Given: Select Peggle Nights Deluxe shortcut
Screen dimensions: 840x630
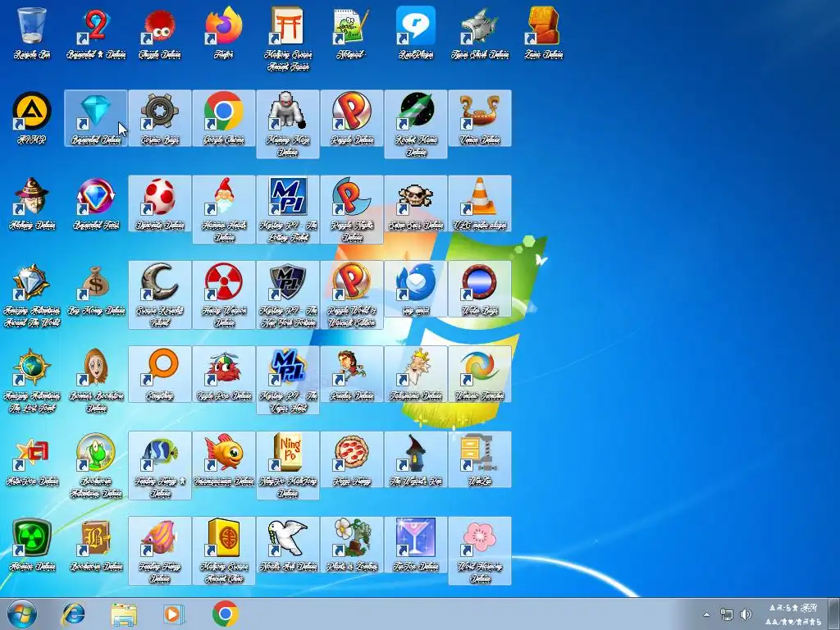Looking at the screenshot, I should click(351, 209).
